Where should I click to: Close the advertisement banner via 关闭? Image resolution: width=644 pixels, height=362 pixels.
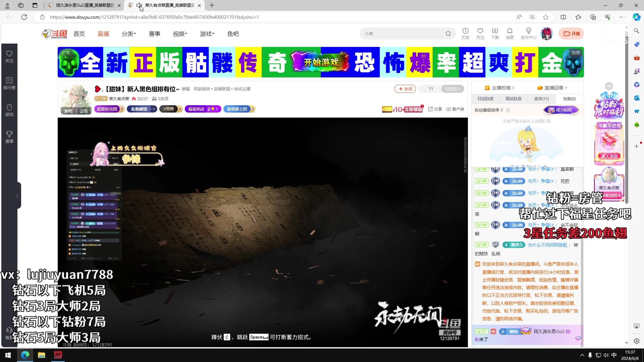point(575,53)
